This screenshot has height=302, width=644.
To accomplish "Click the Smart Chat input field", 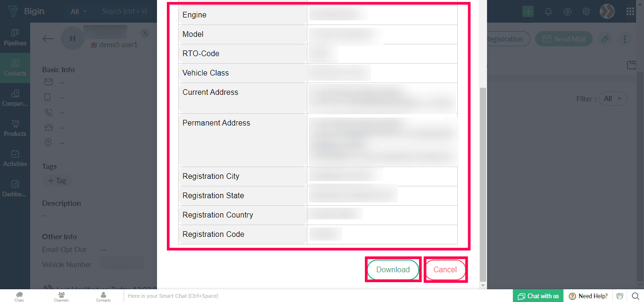I will click(318, 296).
